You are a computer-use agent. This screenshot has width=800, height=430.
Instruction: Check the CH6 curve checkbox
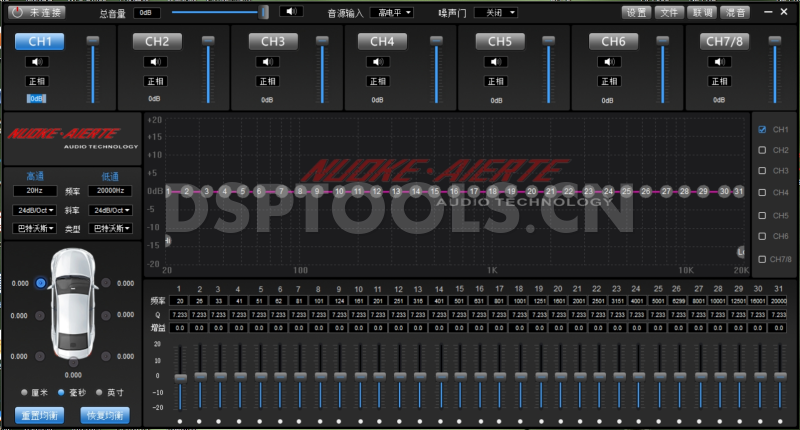coord(762,236)
